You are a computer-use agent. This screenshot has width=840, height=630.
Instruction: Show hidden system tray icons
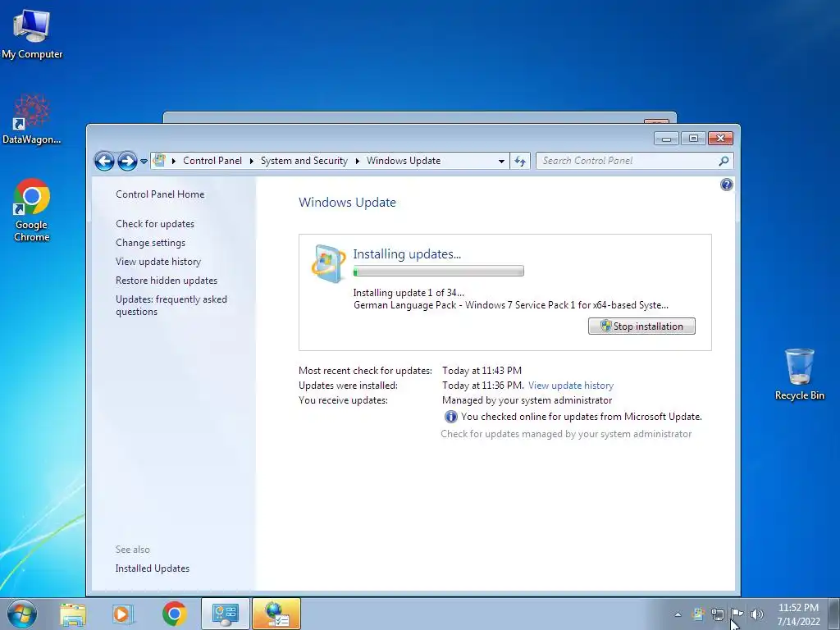pyautogui.click(x=678, y=614)
